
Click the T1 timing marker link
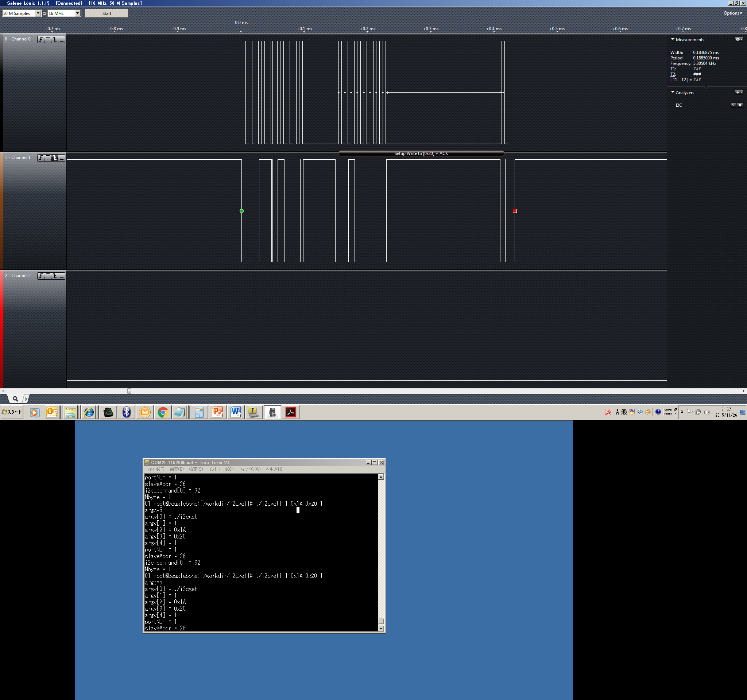(673, 69)
